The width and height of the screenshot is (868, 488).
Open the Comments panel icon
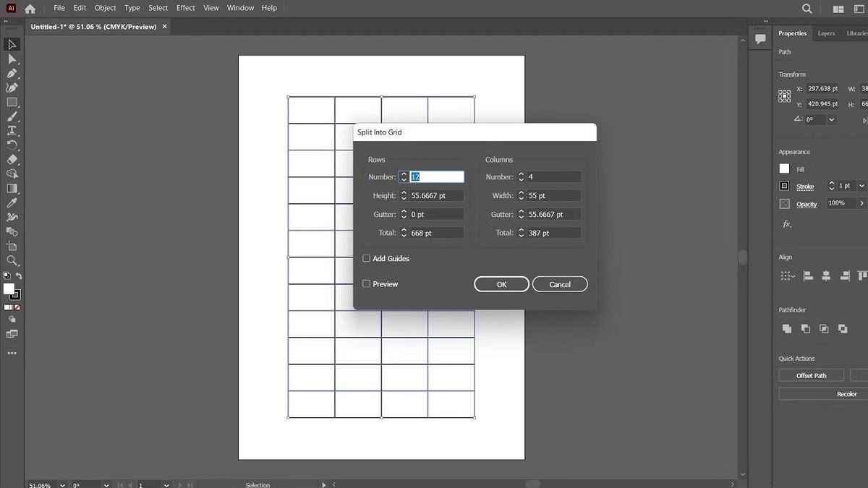(x=760, y=39)
